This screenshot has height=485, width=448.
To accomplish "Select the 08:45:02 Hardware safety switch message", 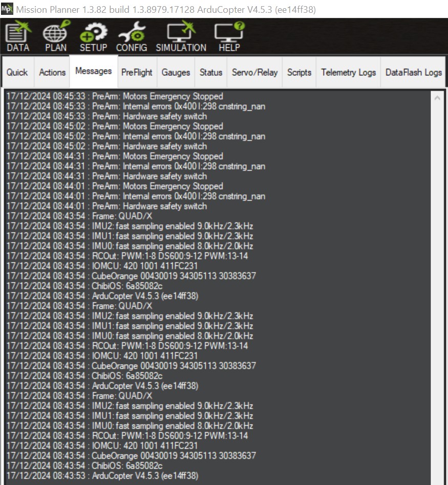I will 106,146.
